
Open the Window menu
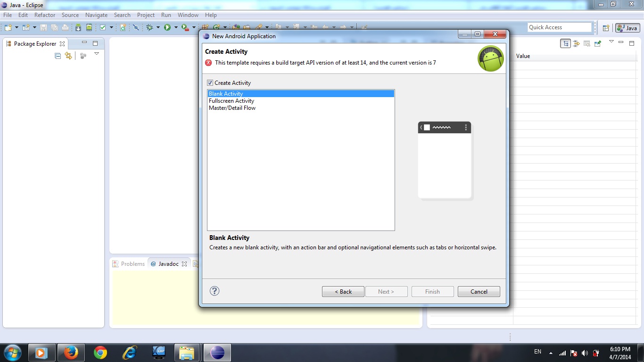(x=188, y=15)
